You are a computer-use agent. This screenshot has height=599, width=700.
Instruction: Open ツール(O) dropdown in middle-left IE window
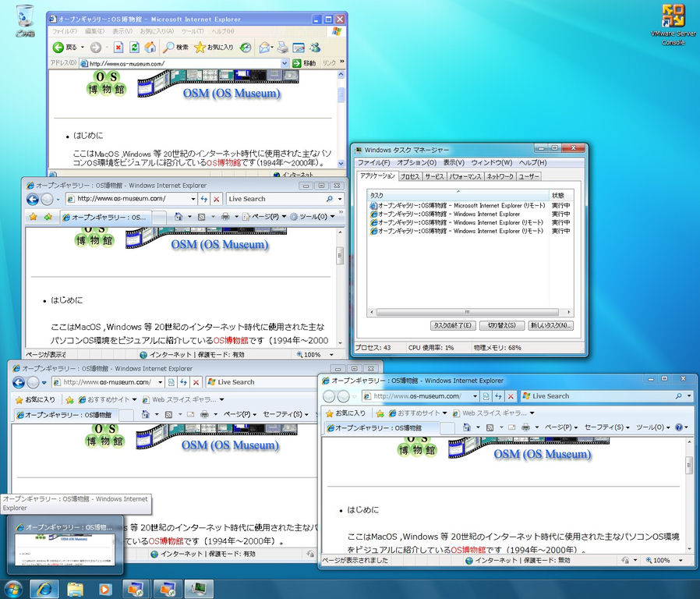click(x=312, y=217)
